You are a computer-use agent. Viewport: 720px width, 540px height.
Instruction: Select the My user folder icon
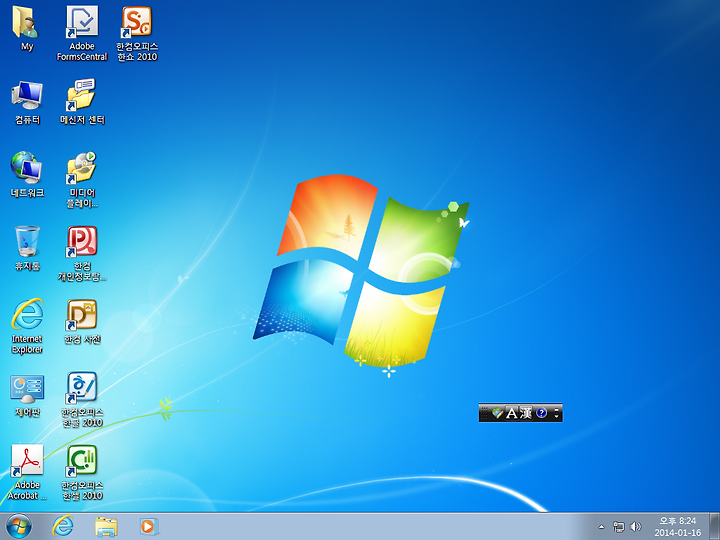pyautogui.click(x=27, y=28)
